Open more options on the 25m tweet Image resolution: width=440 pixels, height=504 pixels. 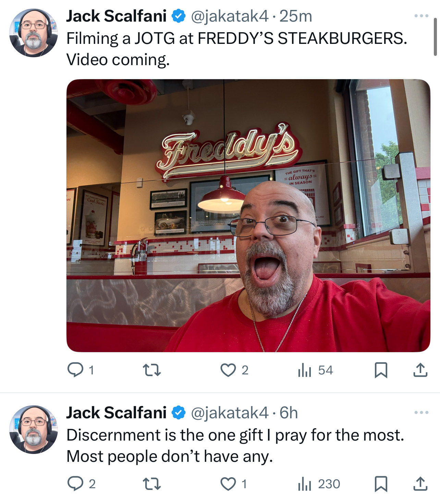point(421,16)
